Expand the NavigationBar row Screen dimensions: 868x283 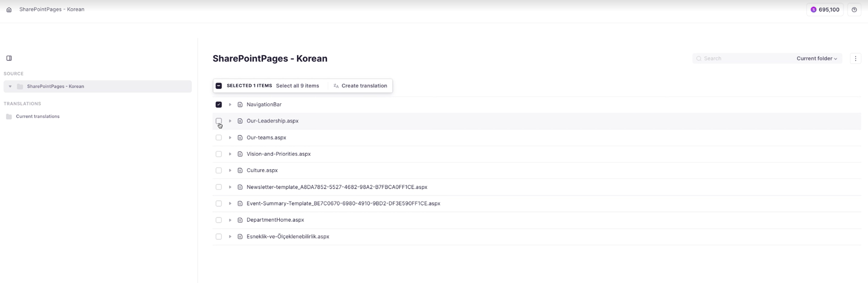coord(230,105)
